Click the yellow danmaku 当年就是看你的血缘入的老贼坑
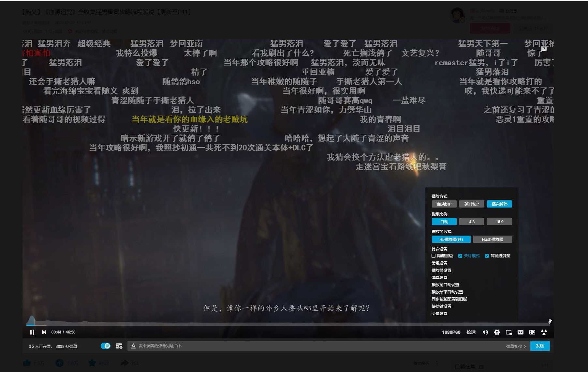Screen dimensions: 588x372 coord(190,119)
